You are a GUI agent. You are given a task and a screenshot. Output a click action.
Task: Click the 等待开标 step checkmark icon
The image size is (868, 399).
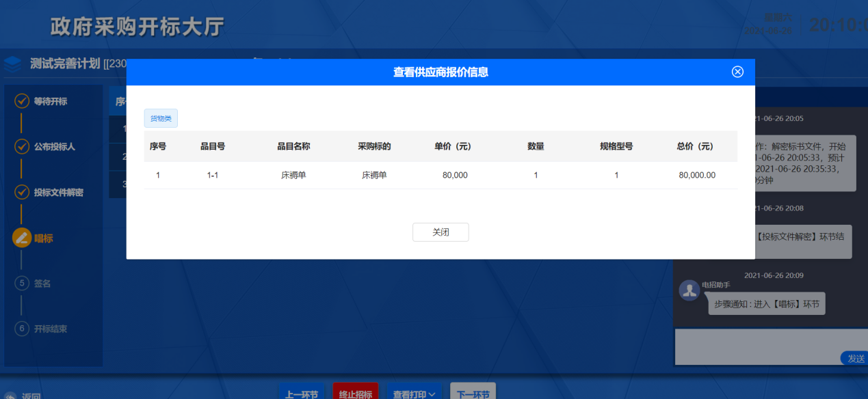[22, 101]
